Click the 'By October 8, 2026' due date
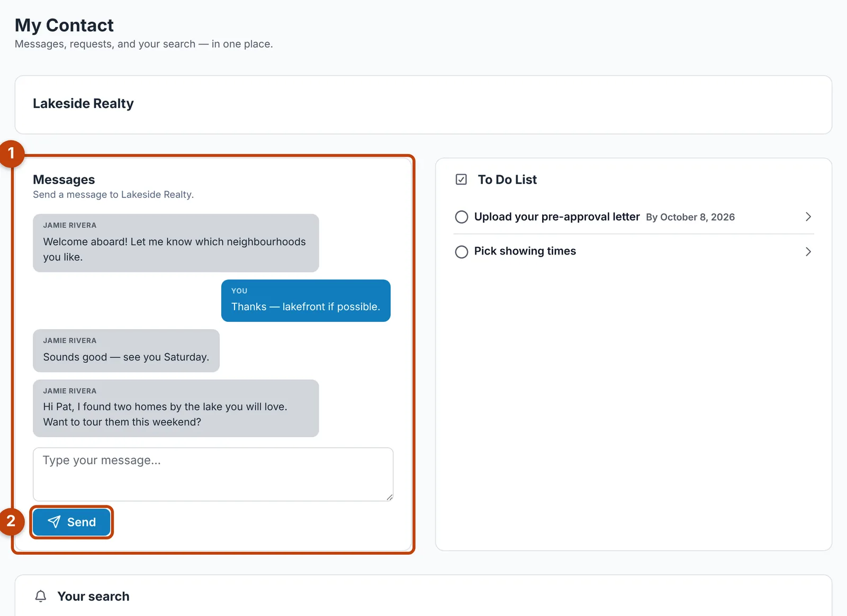Viewport: 847px width, 616px height. tap(690, 218)
